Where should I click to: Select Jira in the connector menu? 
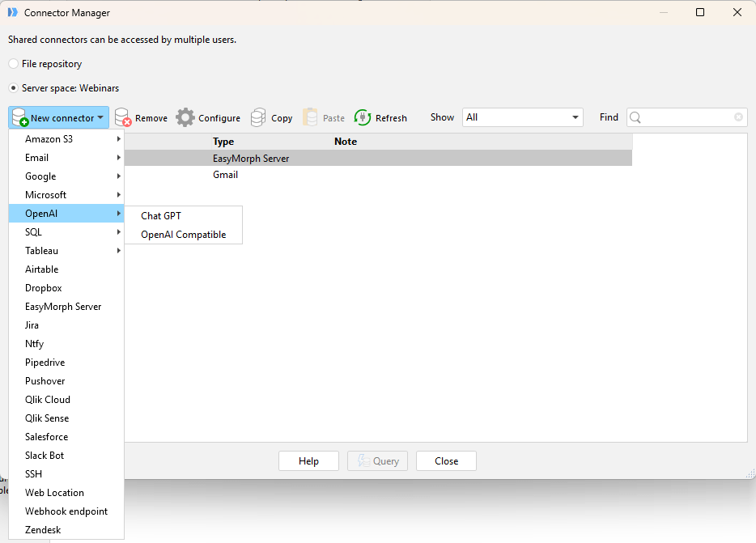pyautogui.click(x=66, y=325)
